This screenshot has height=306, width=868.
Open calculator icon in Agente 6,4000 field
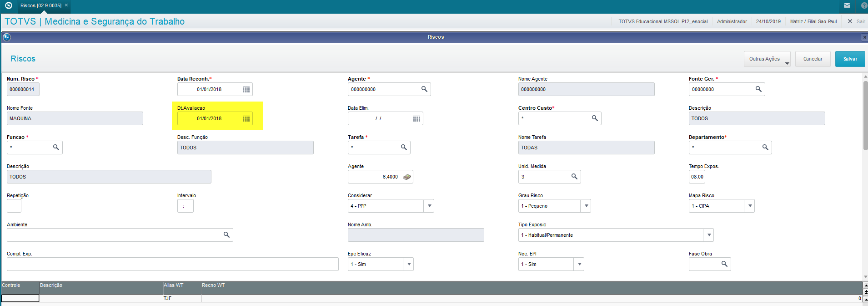click(406, 177)
